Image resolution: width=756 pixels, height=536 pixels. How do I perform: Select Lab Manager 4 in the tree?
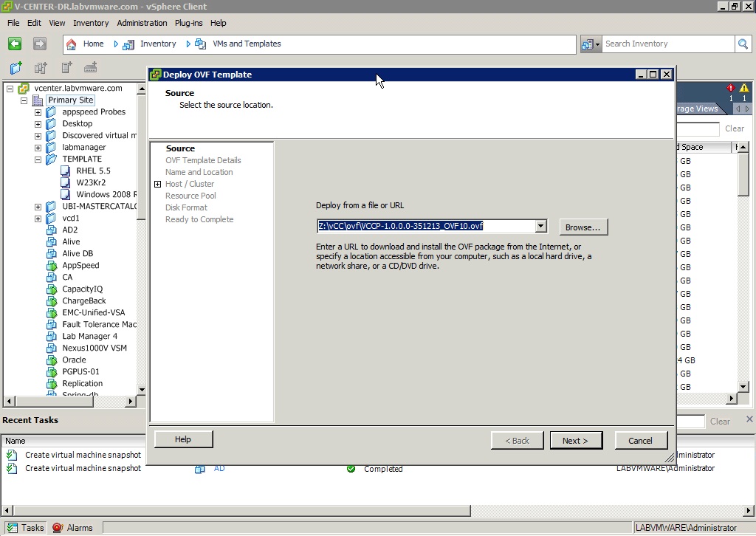tap(89, 337)
